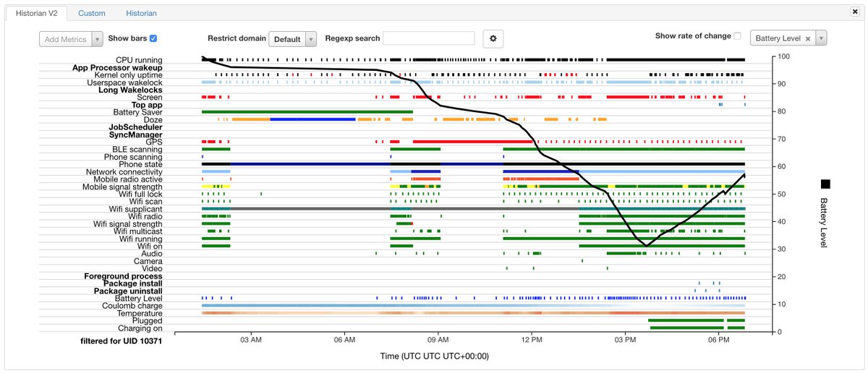The width and height of the screenshot is (868, 373).
Task: Click the Temperature row label
Action: (x=140, y=313)
